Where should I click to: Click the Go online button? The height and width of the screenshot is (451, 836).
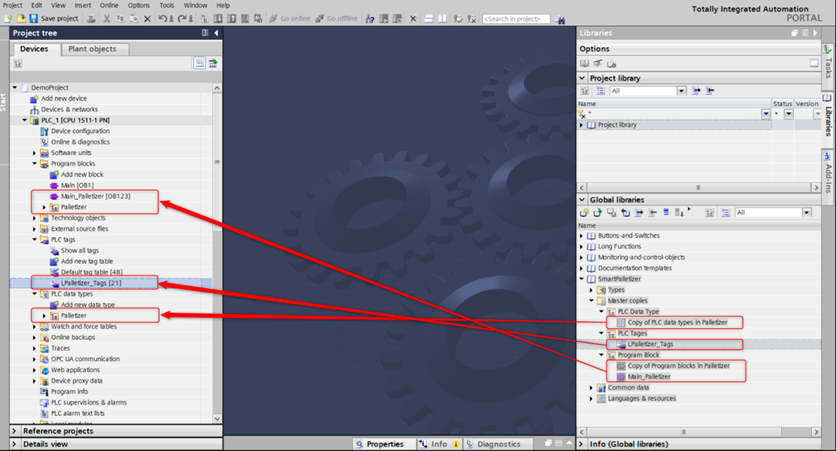pyautogui.click(x=290, y=19)
